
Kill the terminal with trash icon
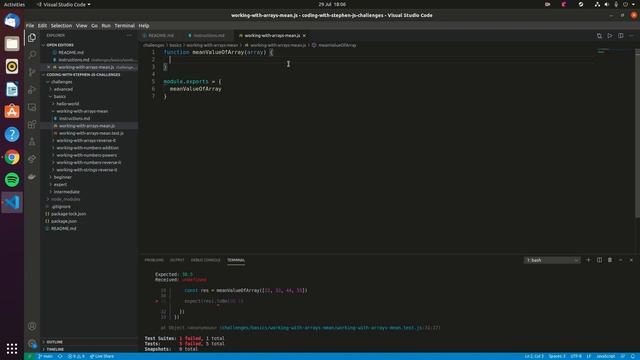click(610, 260)
